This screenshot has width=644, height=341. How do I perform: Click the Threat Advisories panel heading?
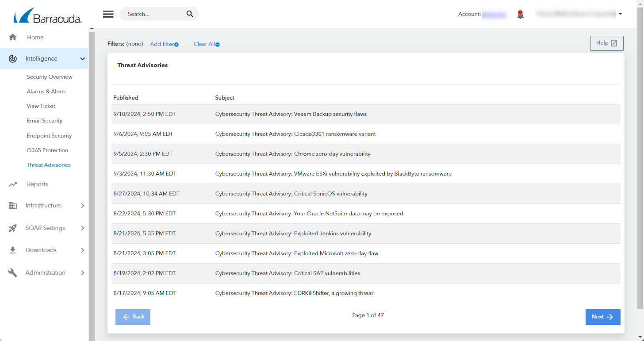(142, 65)
